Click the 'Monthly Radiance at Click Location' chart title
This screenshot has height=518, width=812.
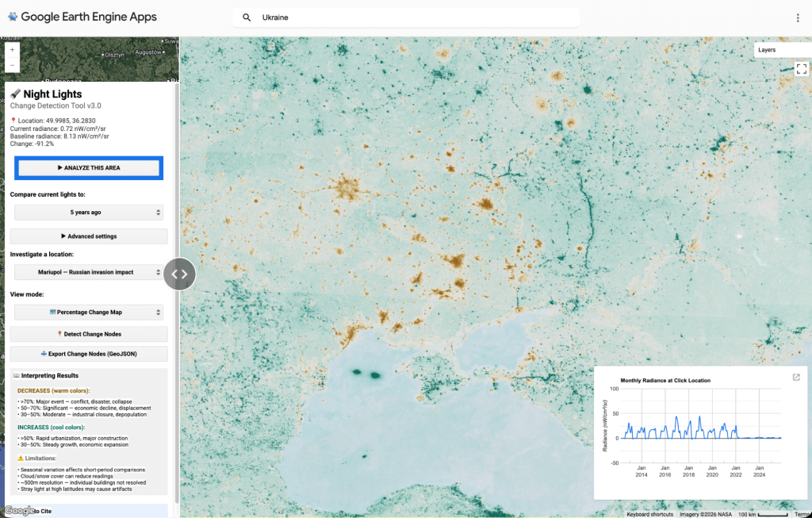pos(665,380)
